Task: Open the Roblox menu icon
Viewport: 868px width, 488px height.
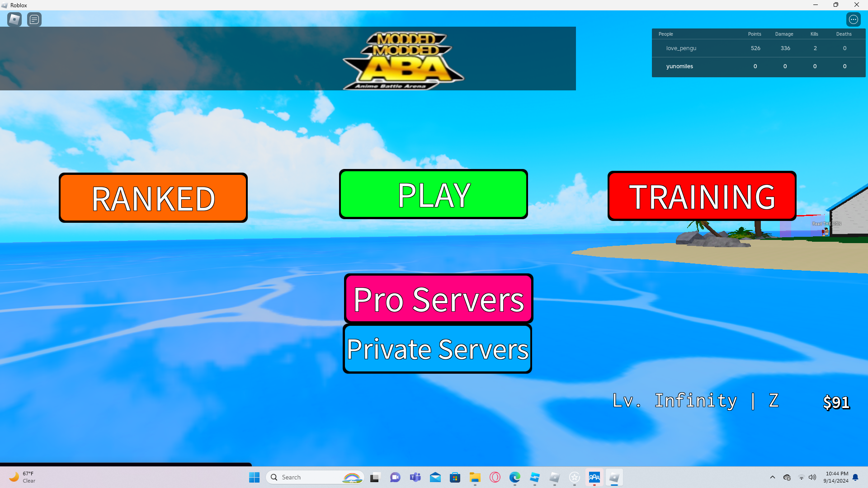Action: pyautogui.click(x=14, y=19)
